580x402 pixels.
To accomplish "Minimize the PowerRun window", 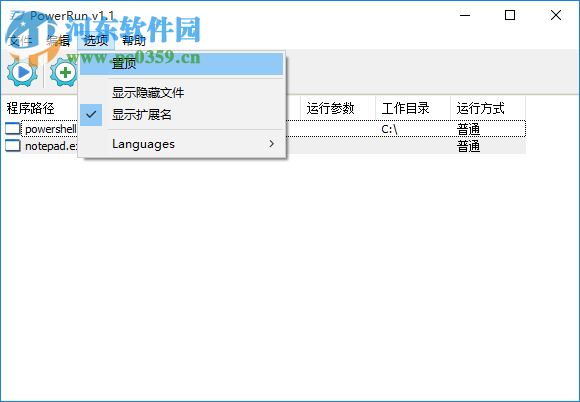I will coord(465,15).
